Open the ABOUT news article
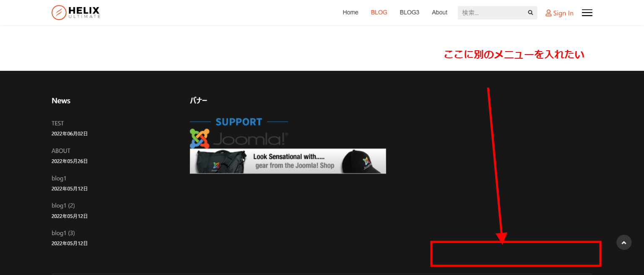 [x=61, y=151]
